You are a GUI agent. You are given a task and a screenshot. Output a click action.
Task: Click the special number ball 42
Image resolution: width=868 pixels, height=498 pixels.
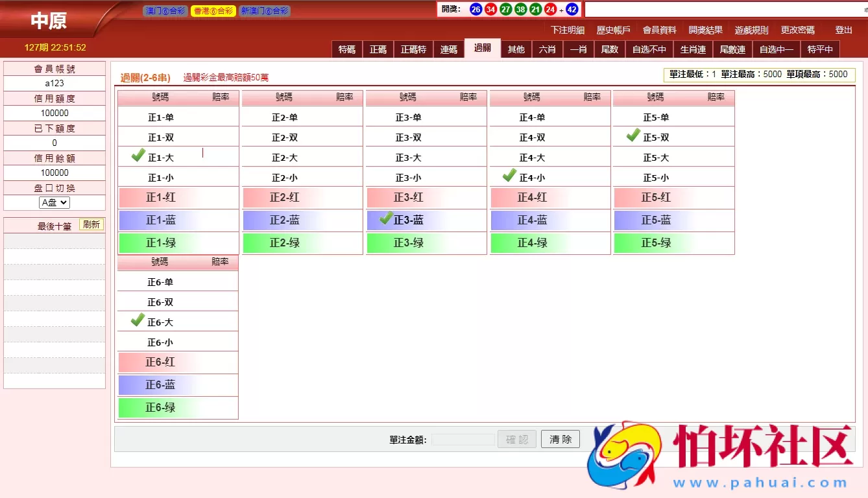point(572,9)
